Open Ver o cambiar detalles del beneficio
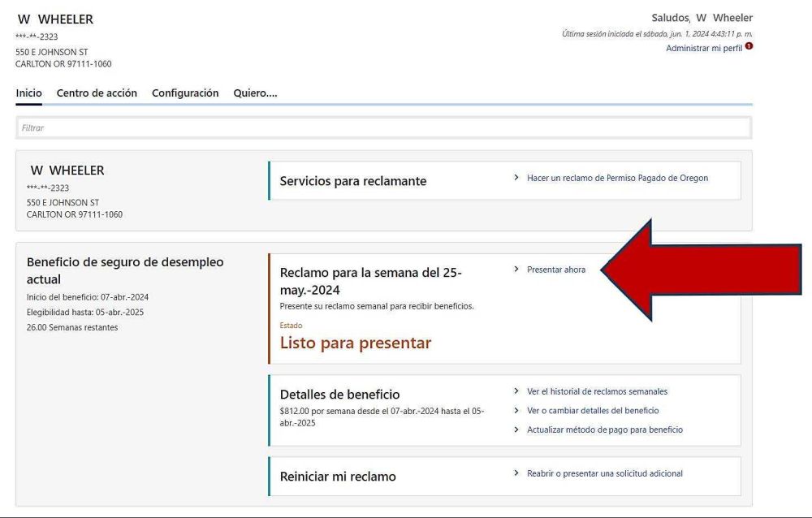The height and width of the screenshot is (518, 812). pyautogui.click(x=593, y=411)
